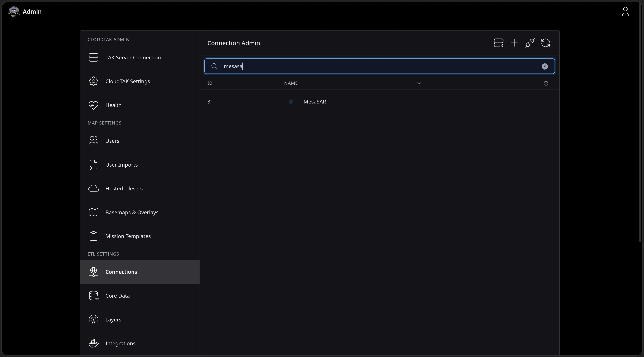This screenshot has height=357, width=644.
Task: Open the user profile icon
Action: point(625,12)
